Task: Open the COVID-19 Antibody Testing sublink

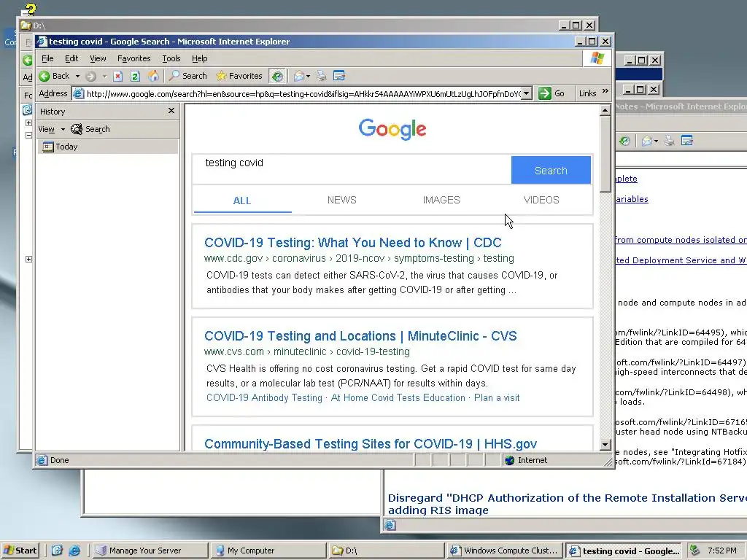Action: tap(264, 397)
